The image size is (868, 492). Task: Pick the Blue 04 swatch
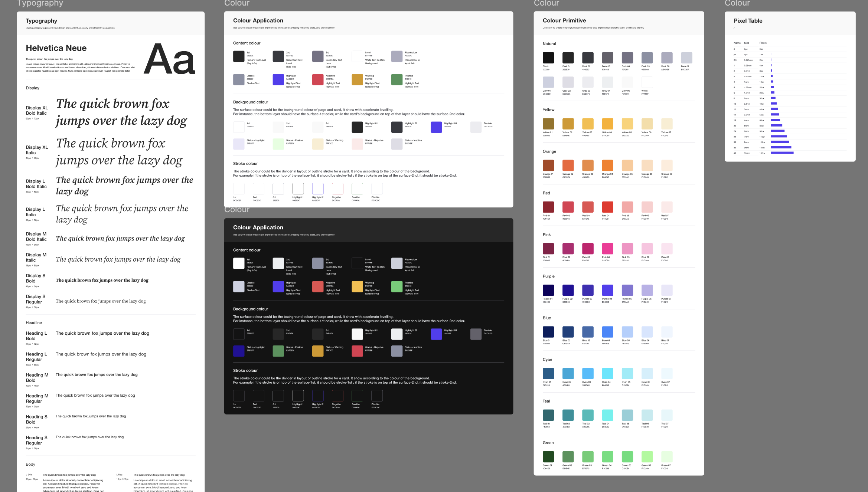(x=608, y=332)
